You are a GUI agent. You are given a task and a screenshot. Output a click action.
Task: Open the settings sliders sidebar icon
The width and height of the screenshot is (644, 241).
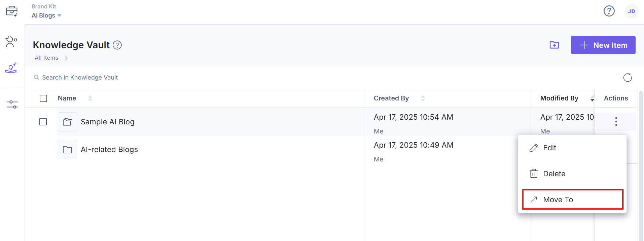pyautogui.click(x=12, y=104)
